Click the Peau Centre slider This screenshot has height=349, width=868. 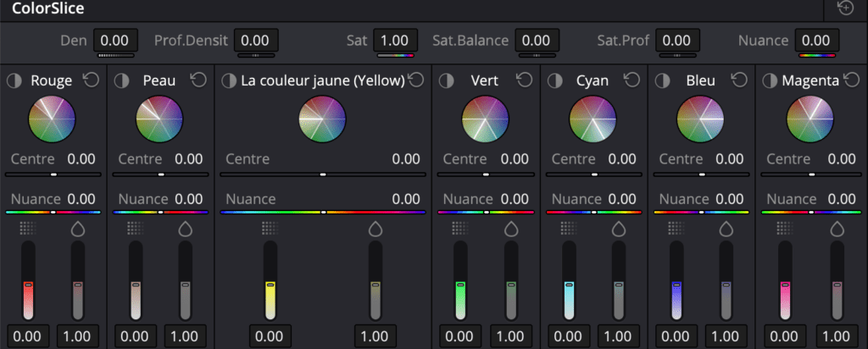coord(160,174)
